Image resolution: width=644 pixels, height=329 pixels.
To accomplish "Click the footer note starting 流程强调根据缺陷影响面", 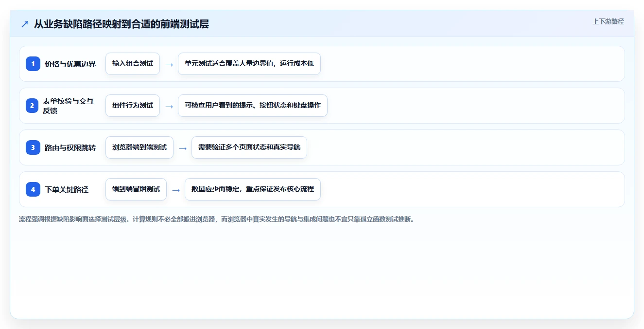I will tap(216, 219).
